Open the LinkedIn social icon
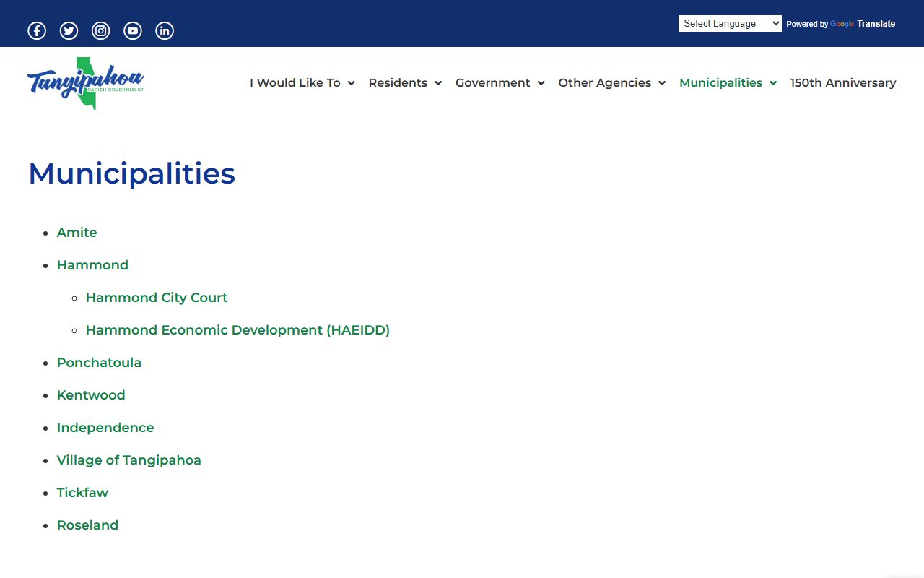The image size is (924, 578). (165, 30)
